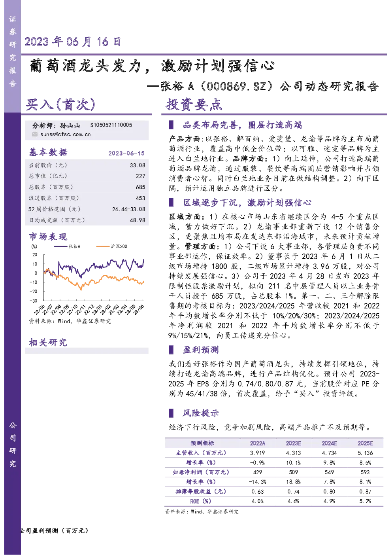This screenshot has height=555, width=392.
Task: Click the 预测指标 table header
Action: coord(202,443)
